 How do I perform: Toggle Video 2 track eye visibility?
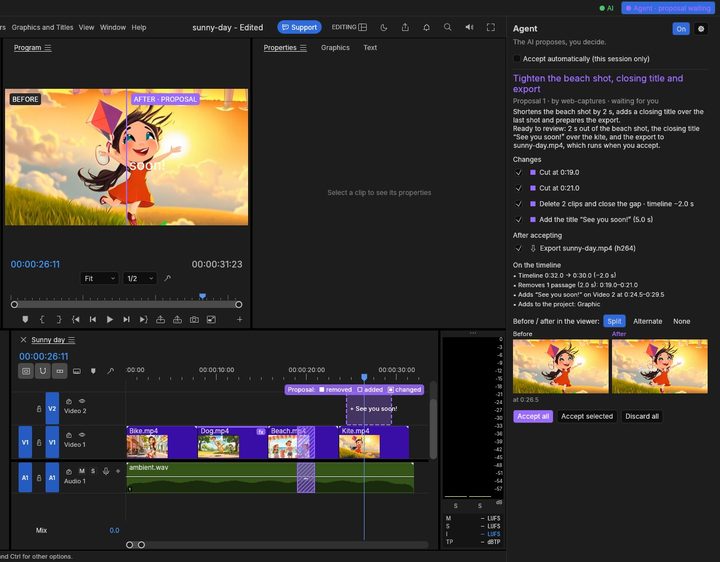click(82, 401)
